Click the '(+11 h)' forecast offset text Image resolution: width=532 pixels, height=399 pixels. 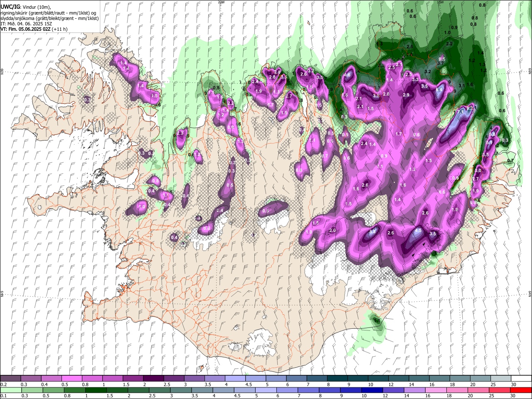(60, 29)
